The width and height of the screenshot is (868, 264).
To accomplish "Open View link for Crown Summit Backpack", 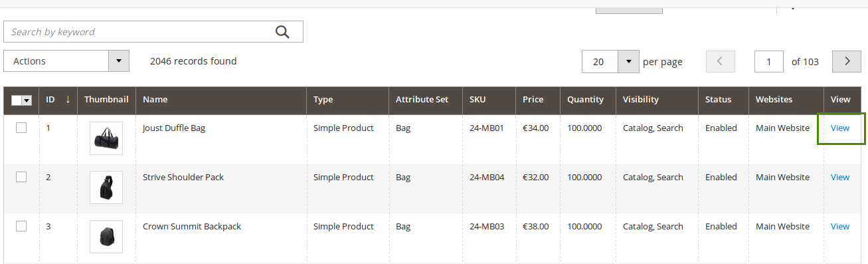I will click(x=840, y=226).
